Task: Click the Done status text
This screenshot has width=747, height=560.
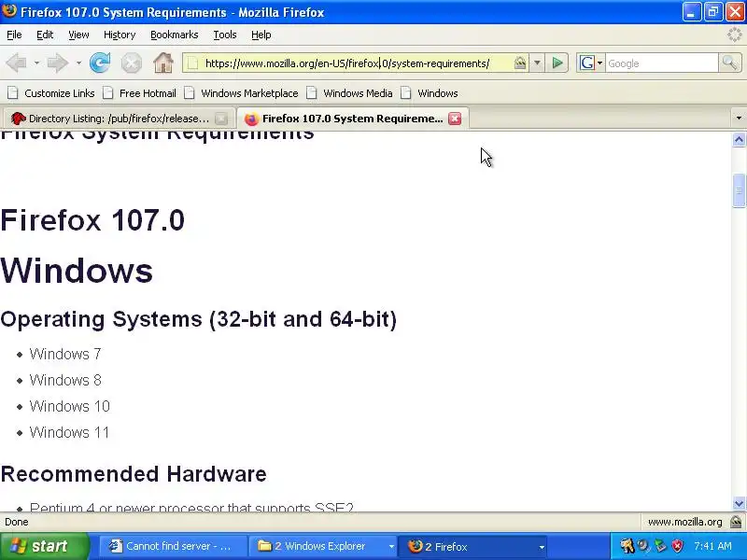Action: coord(17,522)
